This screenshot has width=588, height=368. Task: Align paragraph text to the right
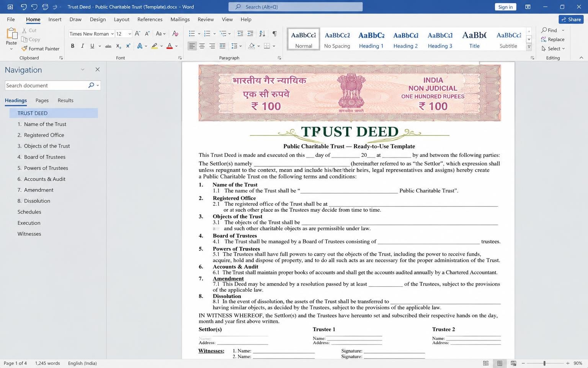212,46
